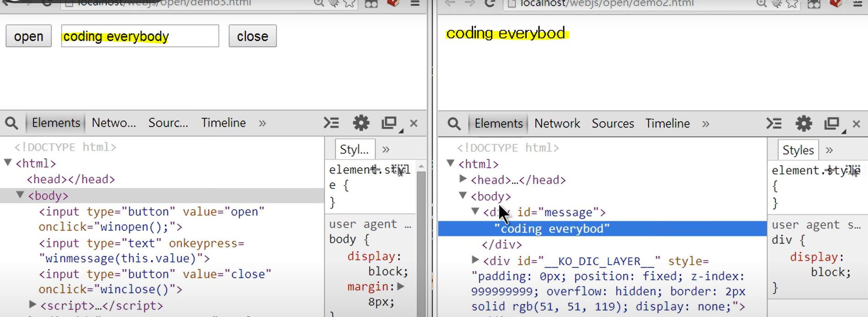
Task: Click forward arrow in right browser
Action: point(470,4)
